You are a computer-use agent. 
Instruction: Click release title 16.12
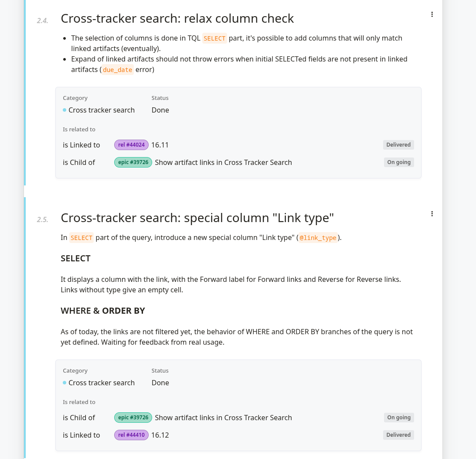(160, 435)
